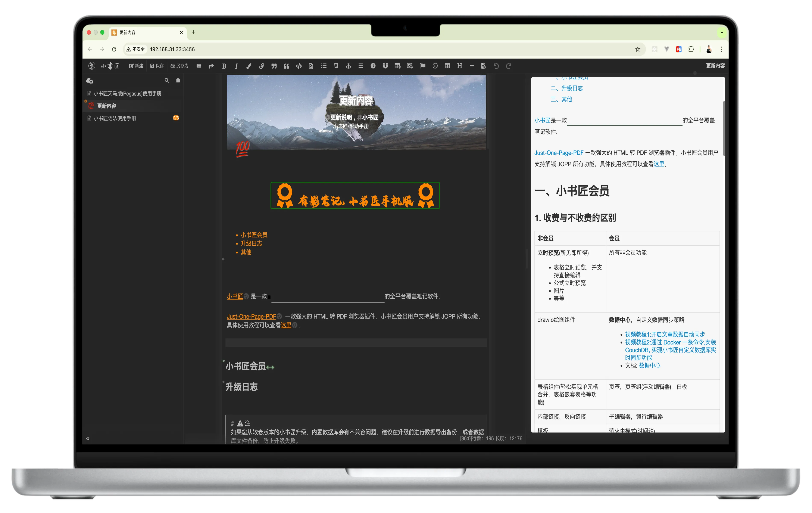Insert an anchor using the anchor icon
The height and width of the screenshot is (513, 812).
tap(348, 66)
